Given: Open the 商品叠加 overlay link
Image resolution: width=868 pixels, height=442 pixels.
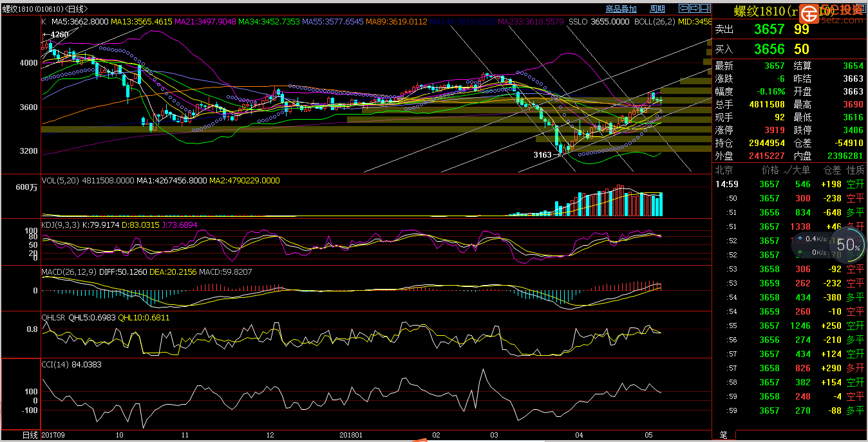Looking at the screenshot, I should point(621,9).
